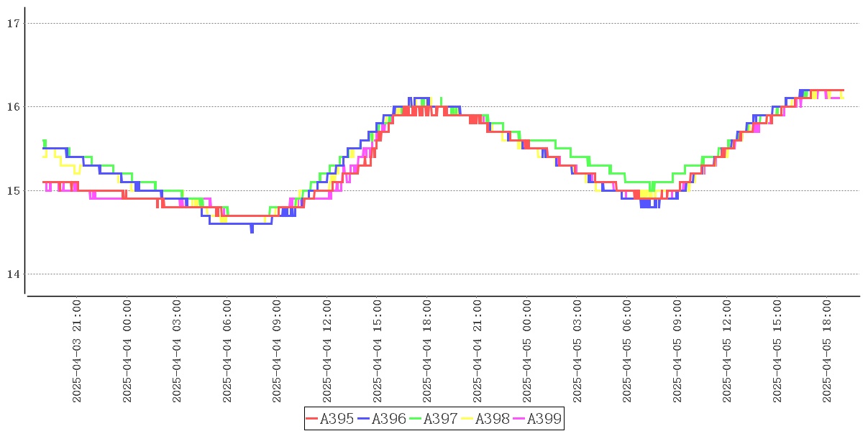Toggle series A396 via its legend label
Viewport: 868px width, 431px height.
[388, 419]
